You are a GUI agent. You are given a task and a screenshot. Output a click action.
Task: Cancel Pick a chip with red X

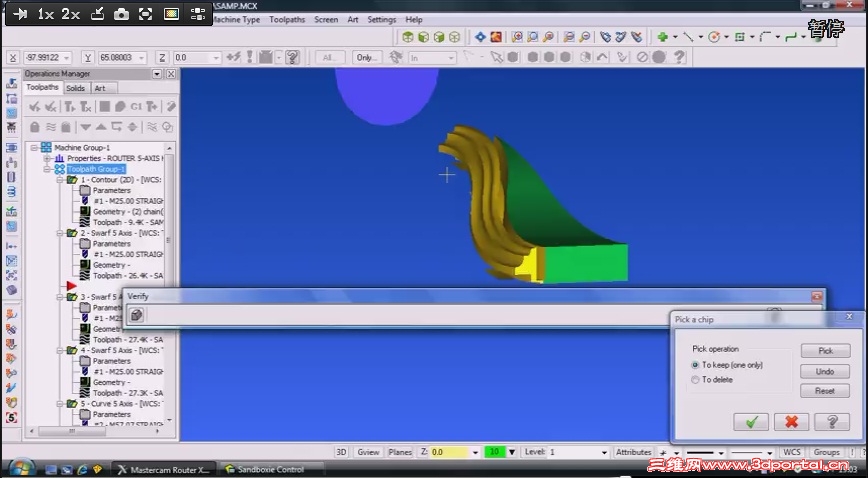pos(792,422)
